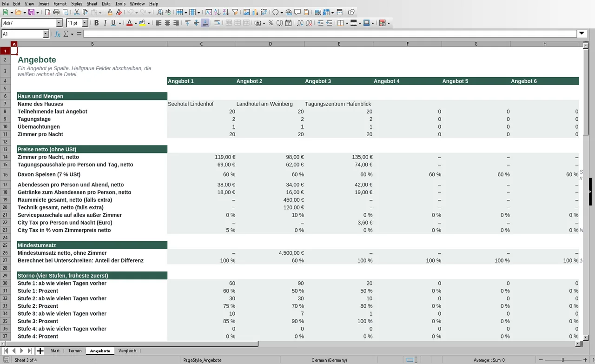Image resolution: width=595 pixels, height=364 pixels.
Task: Click zoom in plus button
Action: [585, 360]
